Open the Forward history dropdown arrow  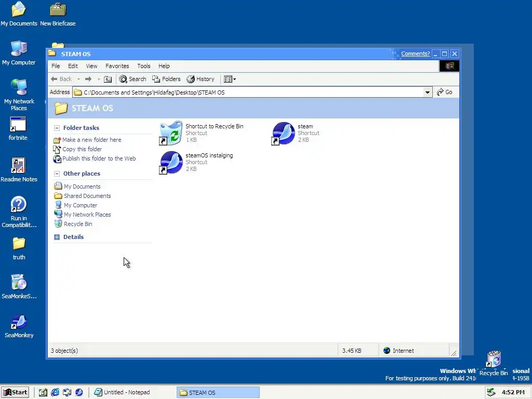[x=99, y=79]
